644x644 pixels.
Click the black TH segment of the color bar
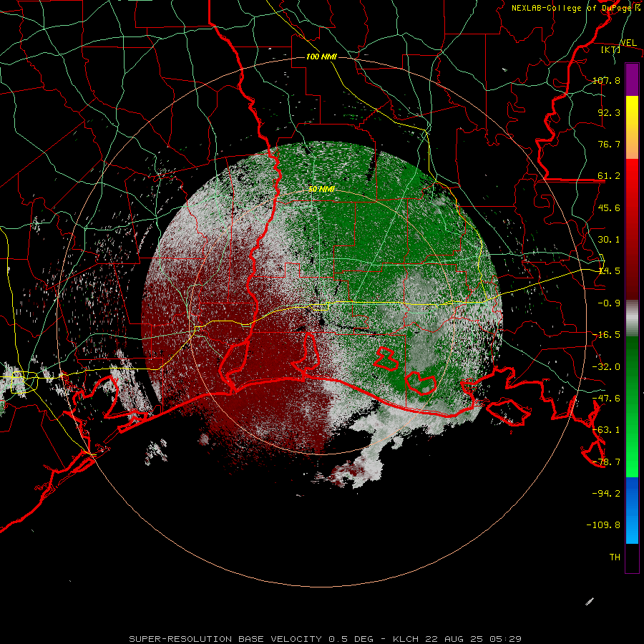[x=632, y=557]
